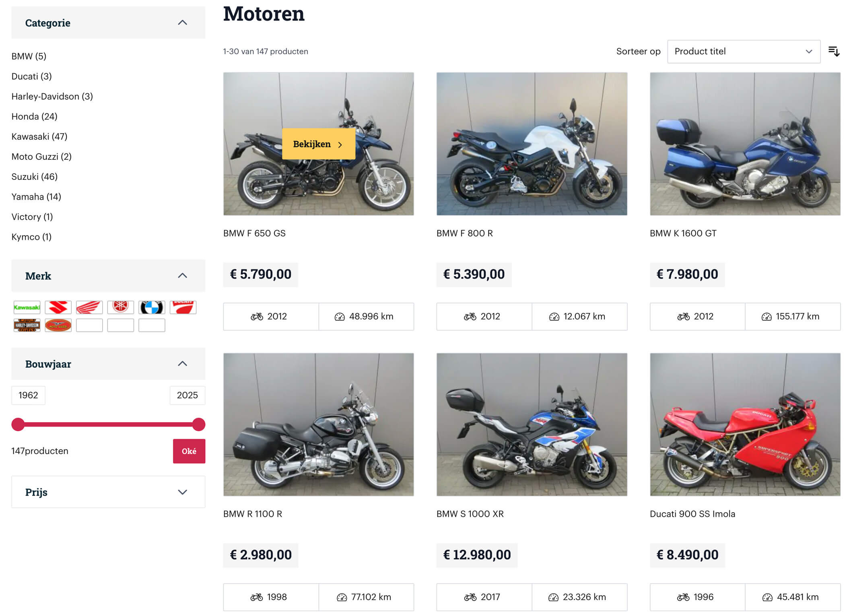The width and height of the screenshot is (851, 616).
Task: Go to the Yamaha (14) category
Action: click(x=36, y=197)
